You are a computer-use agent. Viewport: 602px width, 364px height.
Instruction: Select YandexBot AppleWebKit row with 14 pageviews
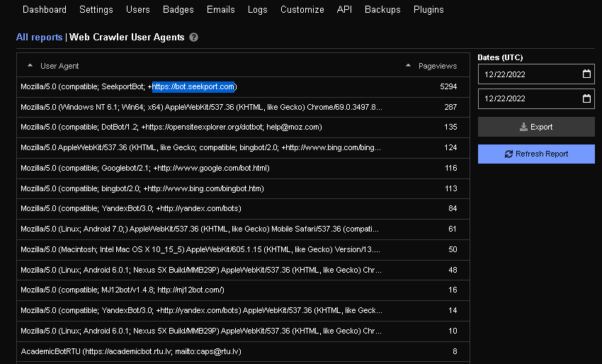[x=243, y=310]
